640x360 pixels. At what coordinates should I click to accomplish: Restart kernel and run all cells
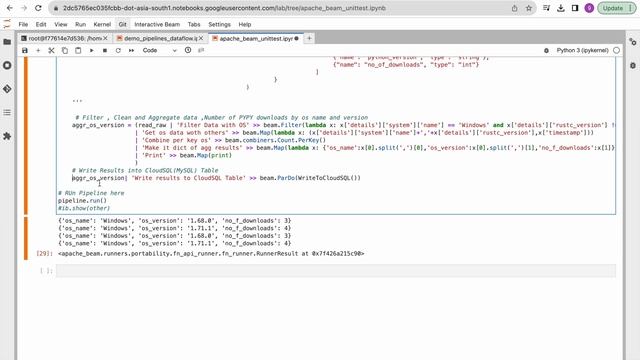click(x=131, y=51)
